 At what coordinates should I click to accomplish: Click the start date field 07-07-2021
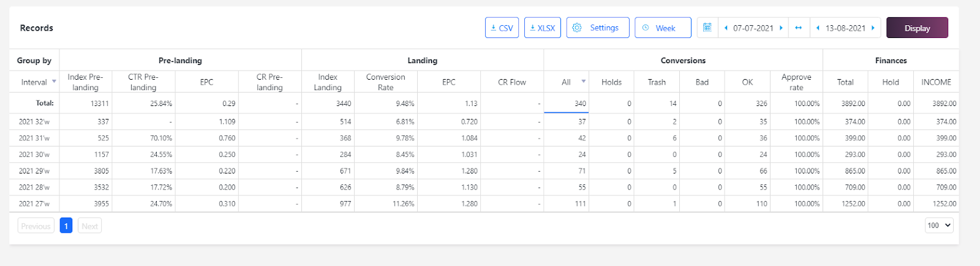coord(753,28)
